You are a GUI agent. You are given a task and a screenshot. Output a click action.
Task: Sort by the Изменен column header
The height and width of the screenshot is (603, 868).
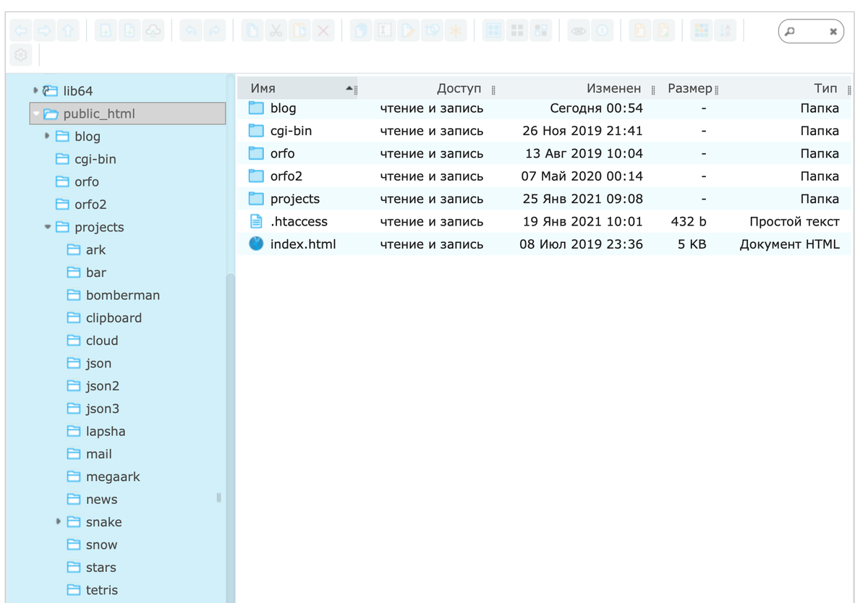point(576,88)
